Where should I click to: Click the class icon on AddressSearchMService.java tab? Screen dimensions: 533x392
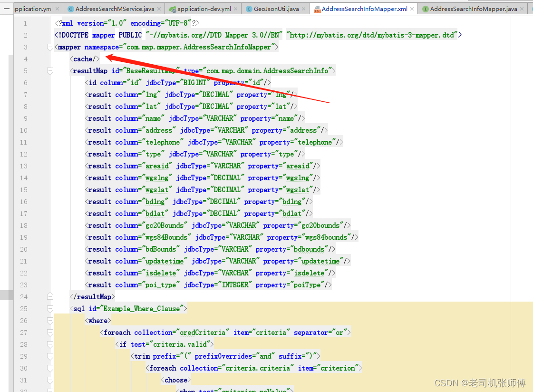click(70, 9)
